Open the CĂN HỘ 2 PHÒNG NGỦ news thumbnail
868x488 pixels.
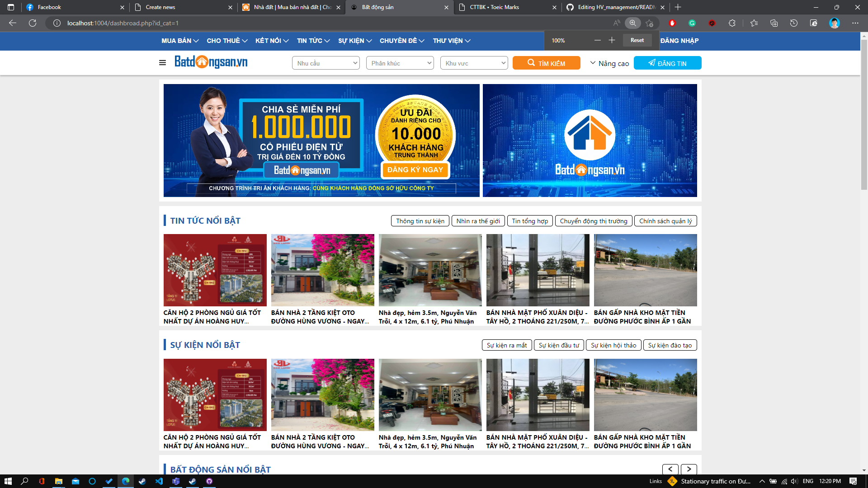tap(215, 270)
